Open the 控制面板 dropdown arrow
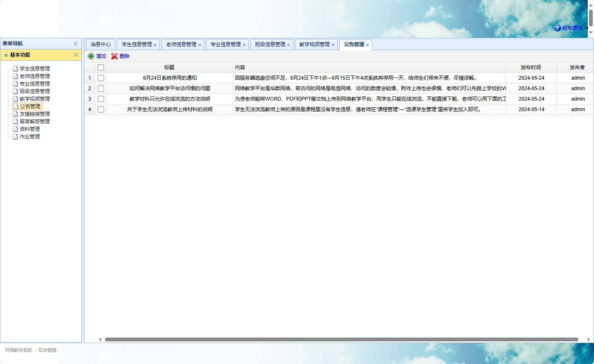 pos(586,28)
